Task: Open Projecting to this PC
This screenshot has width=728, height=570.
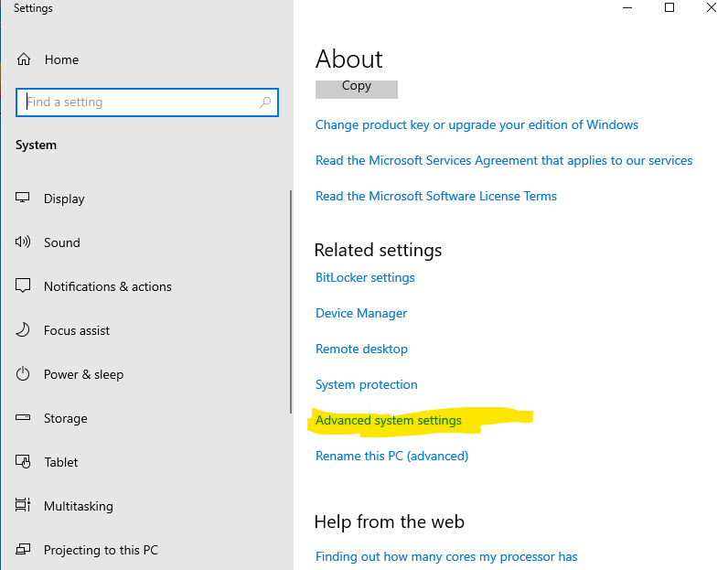Action: click(x=101, y=550)
